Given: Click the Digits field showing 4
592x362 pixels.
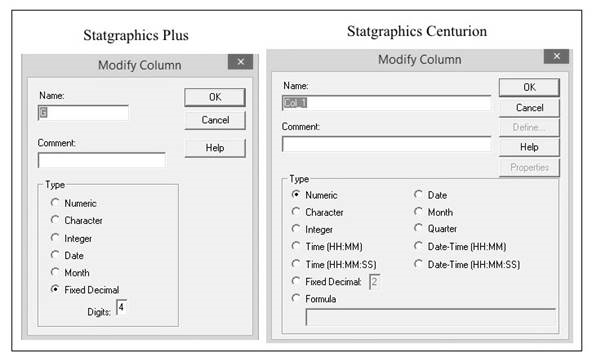Looking at the screenshot, I should pyautogui.click(x=122, y=307).
